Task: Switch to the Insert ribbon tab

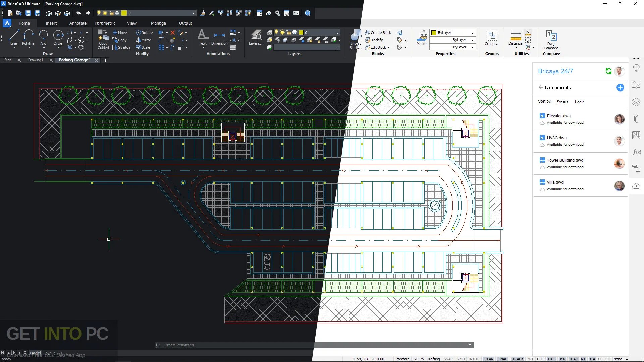Action: coord(51,23)
